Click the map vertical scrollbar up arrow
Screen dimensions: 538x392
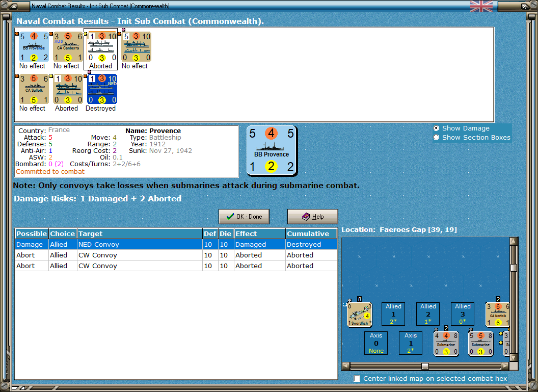(514, 241)
